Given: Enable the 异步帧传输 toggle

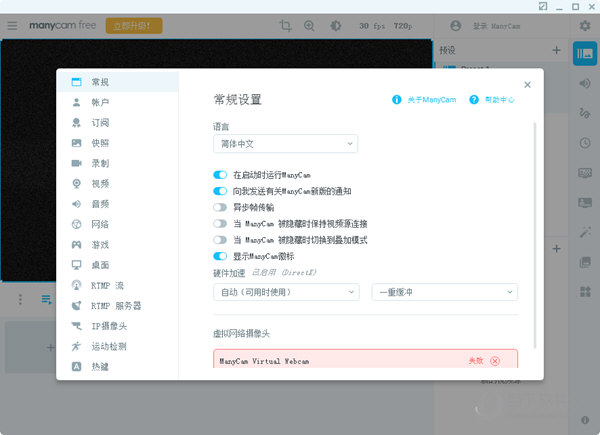Looking at the screenshot, I should 220,207.
